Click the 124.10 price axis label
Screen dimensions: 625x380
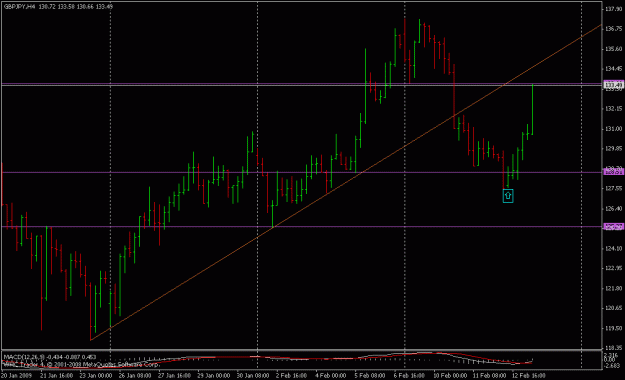(614, 248)
